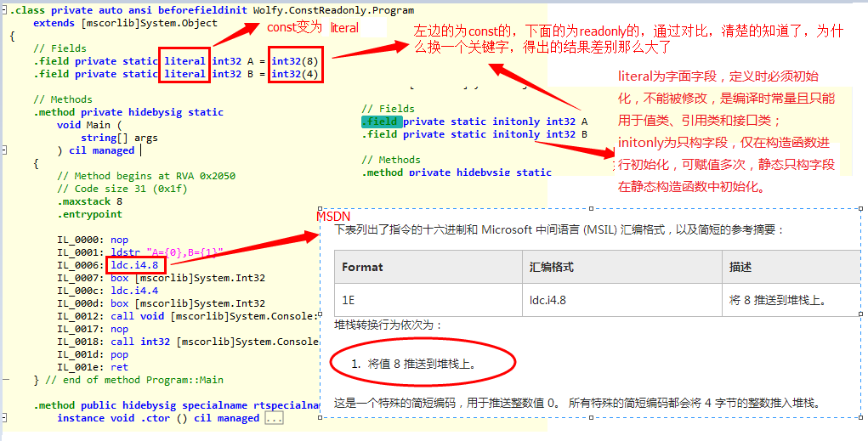The height and width of the screenshot is (441, 868).
Task: Click 'initonly' keyword in field A line
Action: click(516, 122)
